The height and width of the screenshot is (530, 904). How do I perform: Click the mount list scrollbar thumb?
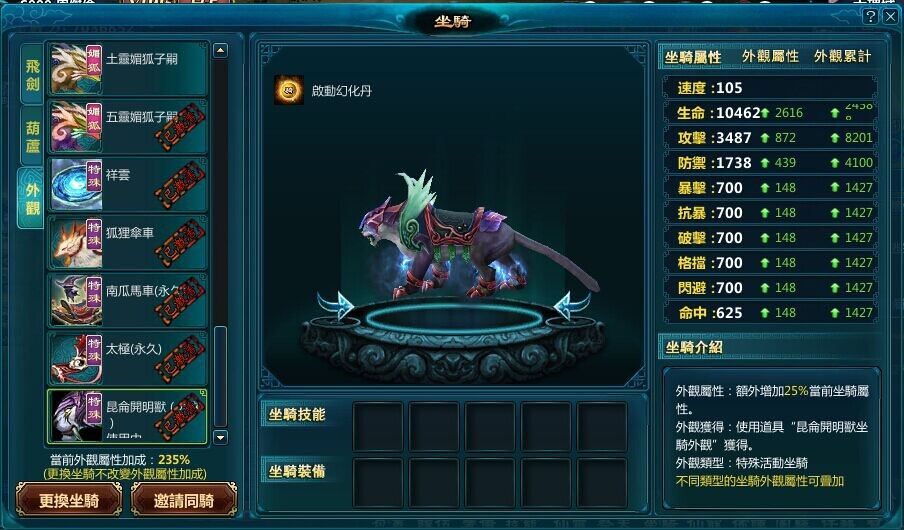(220, 375)
